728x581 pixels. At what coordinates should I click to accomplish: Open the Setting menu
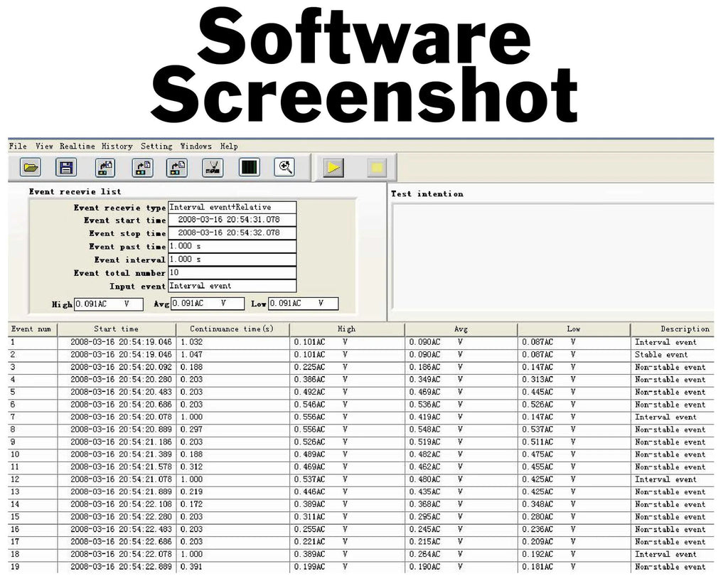click(x=156, y=146)
